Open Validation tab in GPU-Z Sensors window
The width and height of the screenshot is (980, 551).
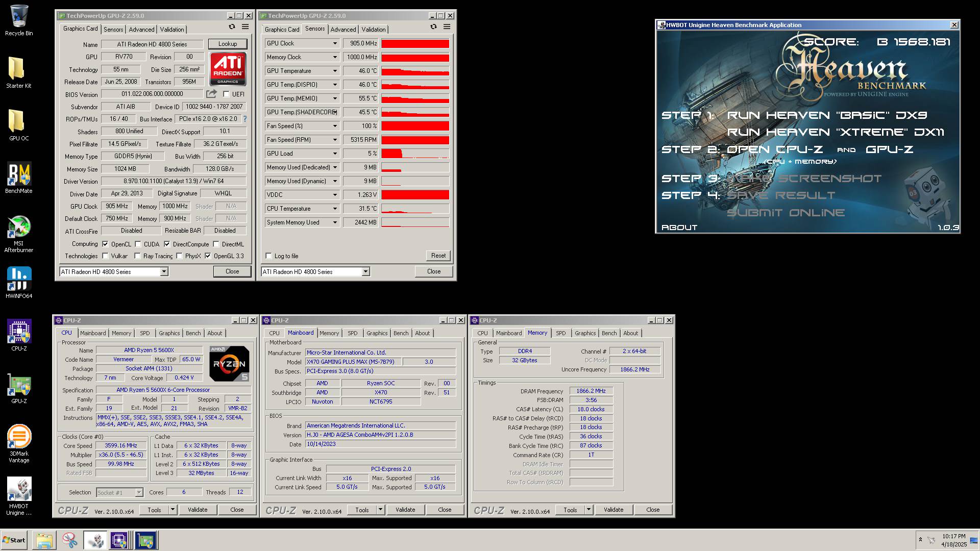tap(374, 30)
